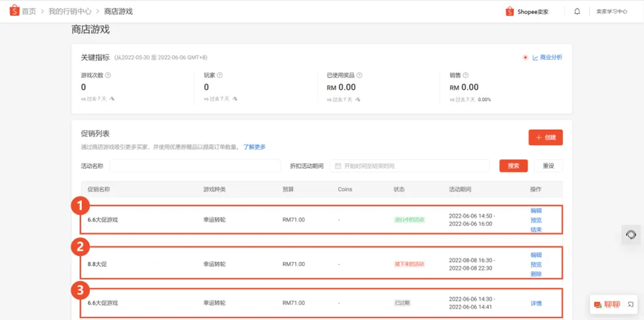Click the help icon next to 玩家
The height and width of the screenshot is (320, 644).
click(x=220, y=75)
